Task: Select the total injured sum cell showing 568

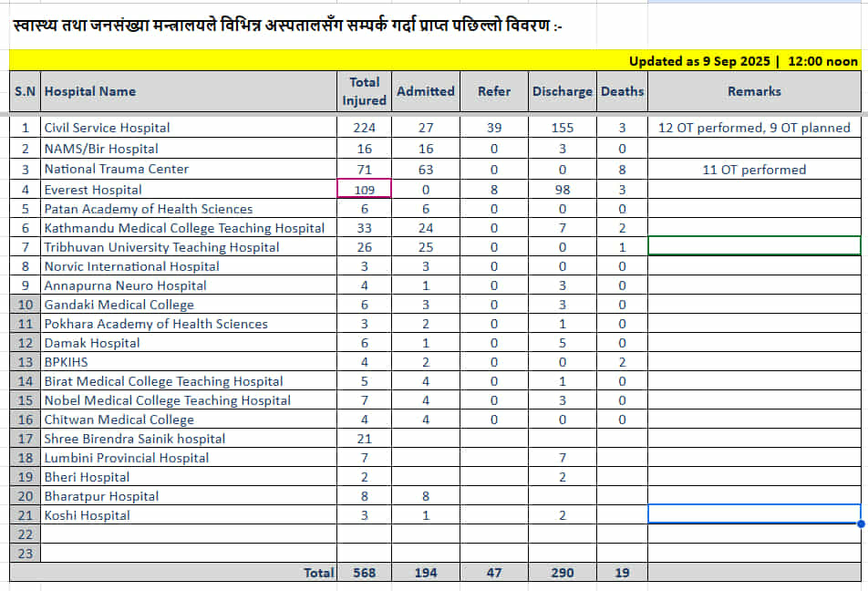Action: [x=364, y=573]
